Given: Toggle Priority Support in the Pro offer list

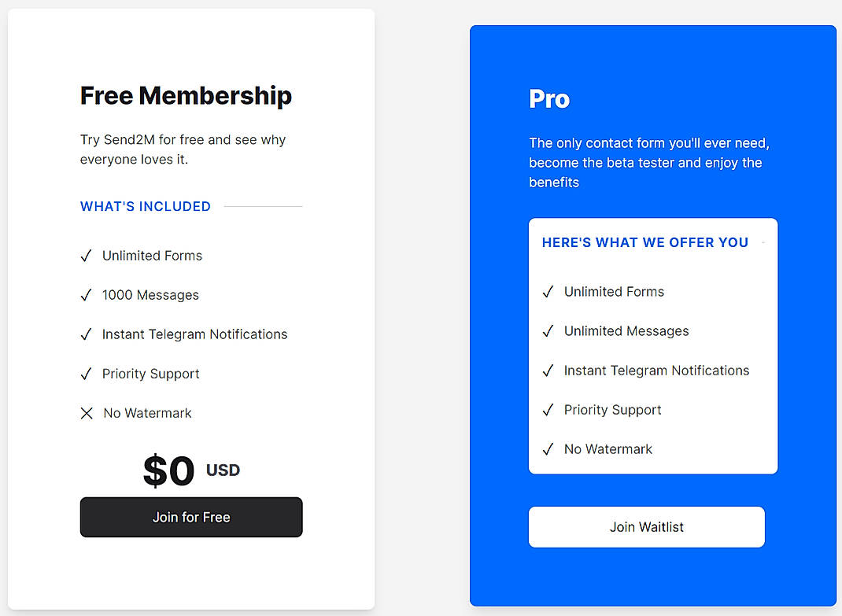Looking at the screenshot, I should pos(548,409).
